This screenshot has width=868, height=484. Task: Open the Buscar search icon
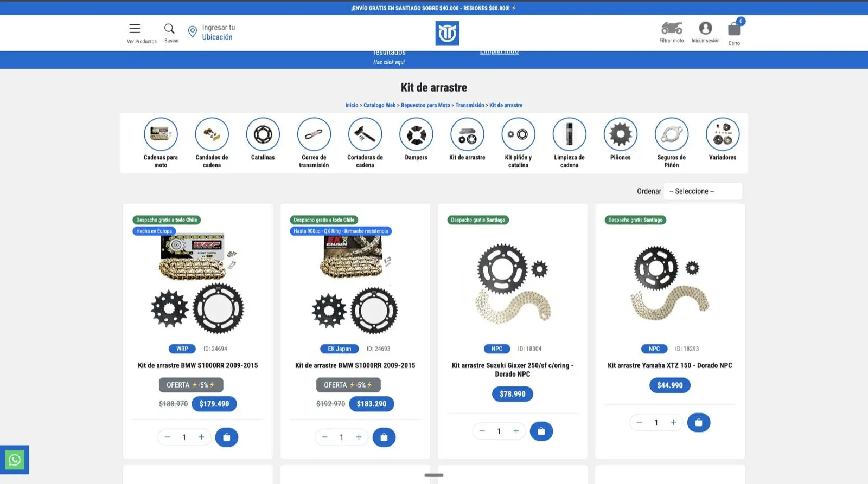coord(170,29)
